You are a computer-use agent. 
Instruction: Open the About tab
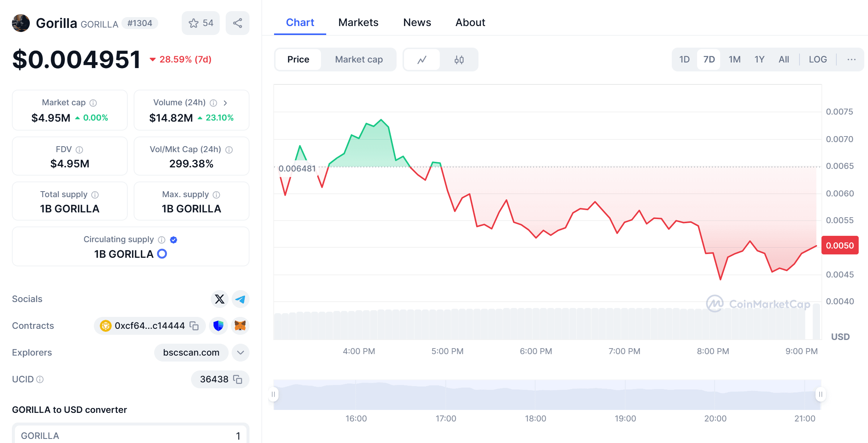click(470, 22)
